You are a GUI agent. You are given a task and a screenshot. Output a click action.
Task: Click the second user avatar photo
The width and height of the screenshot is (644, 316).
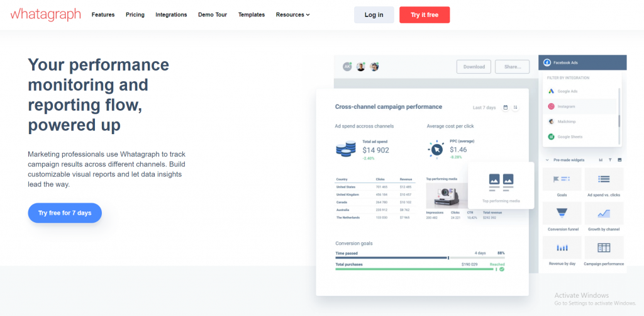click(x=360, y=67)
